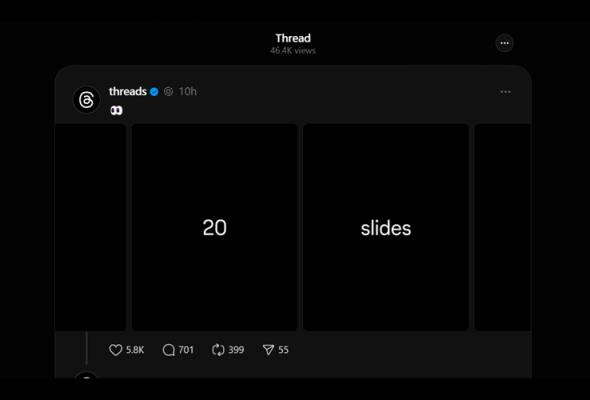Viewport: 590px width, 400px height.
Task: Select the partially visible slide on the left
Action: tap(90, 227)
